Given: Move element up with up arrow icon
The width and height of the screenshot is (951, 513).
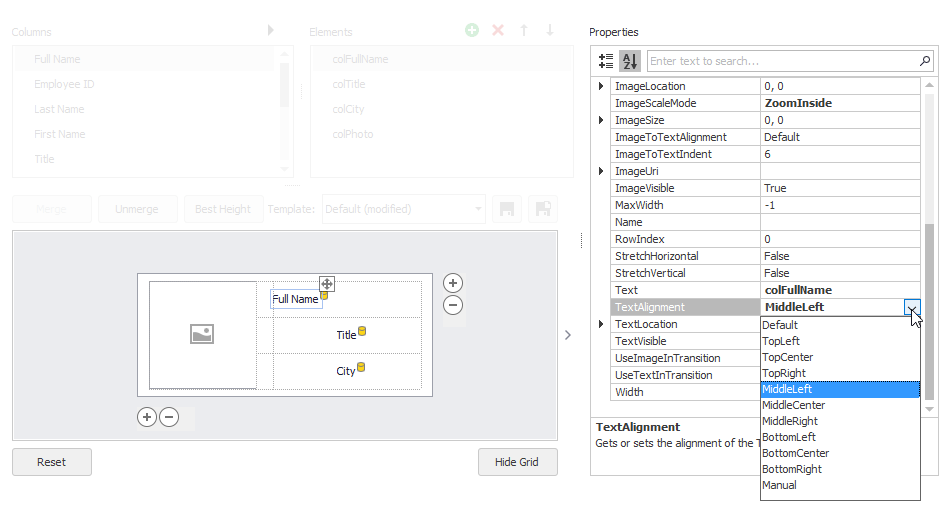Looking at the screenshot, I should coord(524,30).
